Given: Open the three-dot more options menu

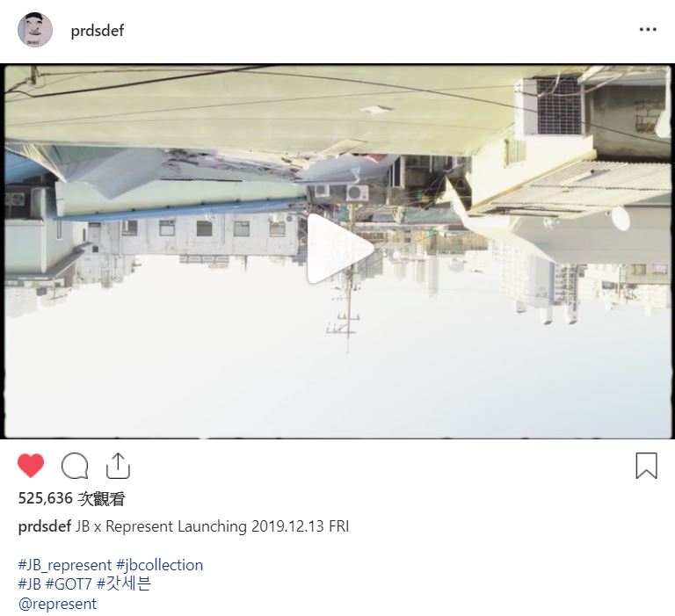Looking at the screenshot, I should [x=648, y=30].
